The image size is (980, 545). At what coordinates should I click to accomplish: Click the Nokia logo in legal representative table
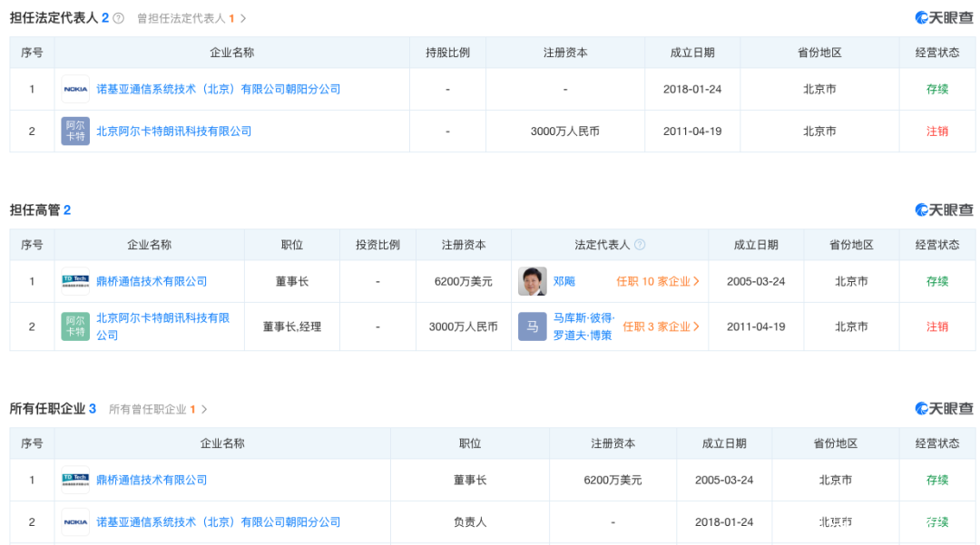tap(75, 89)
